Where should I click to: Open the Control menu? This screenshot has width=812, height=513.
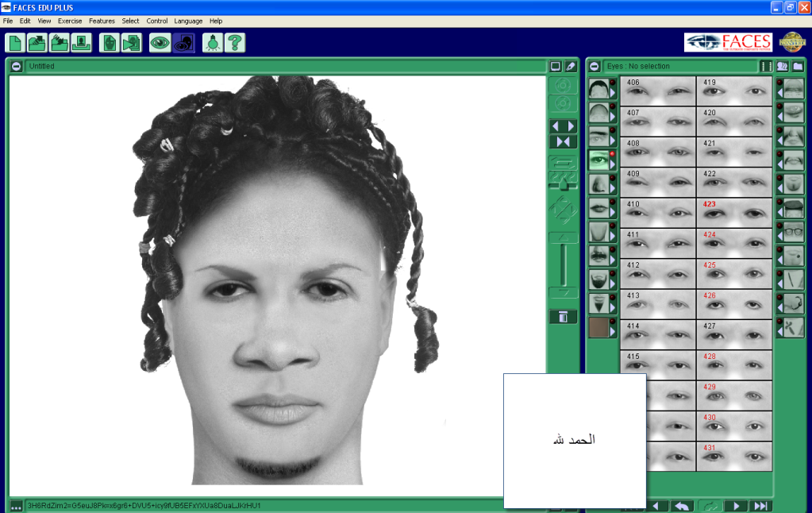coord(157,21)
